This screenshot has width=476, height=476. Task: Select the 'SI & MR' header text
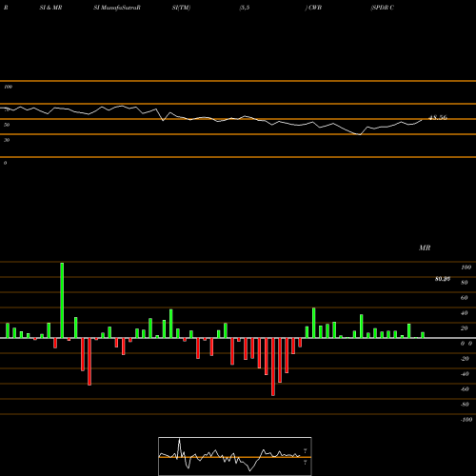pyautogui.click(x=50, y=8)
